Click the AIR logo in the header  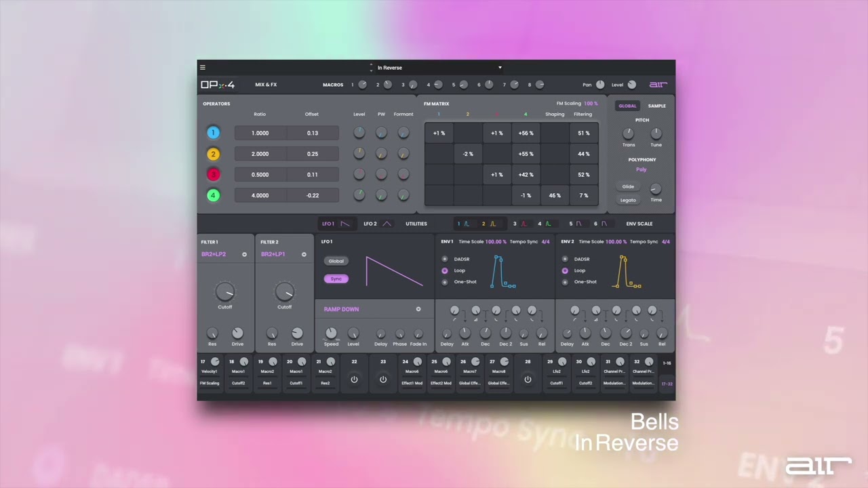click(x=658, y=85)
